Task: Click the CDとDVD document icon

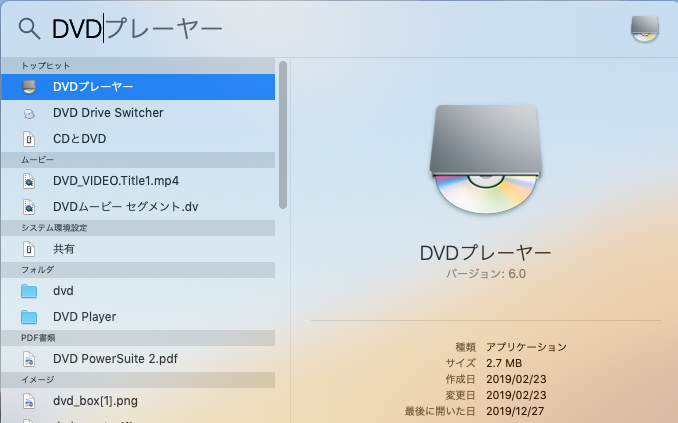Action: coord(29,139)
